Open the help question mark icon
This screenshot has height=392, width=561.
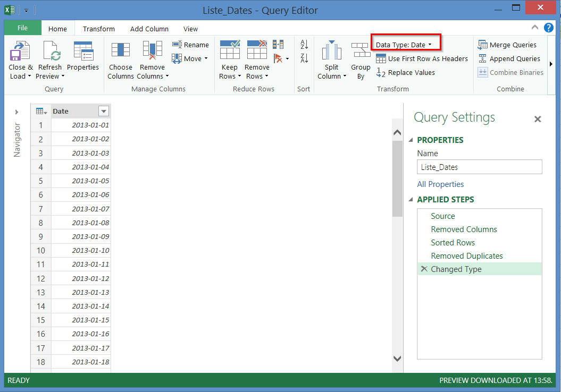point(549,28)
